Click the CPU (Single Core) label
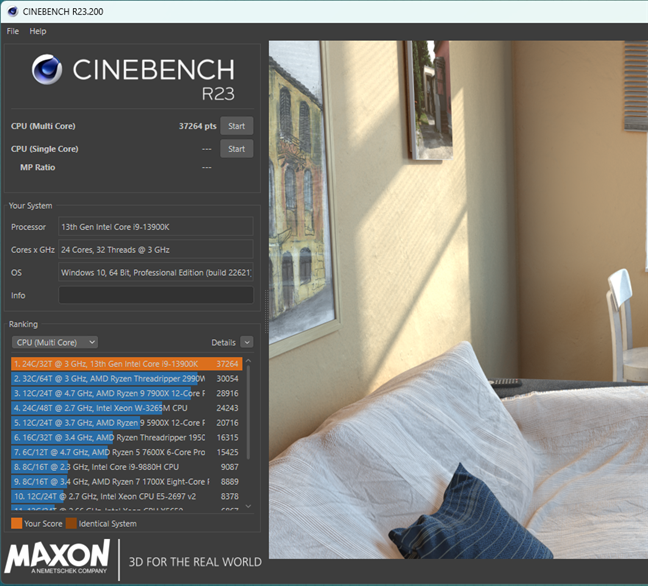Viewport: 648px width, 586px height. tap(45, 149)
